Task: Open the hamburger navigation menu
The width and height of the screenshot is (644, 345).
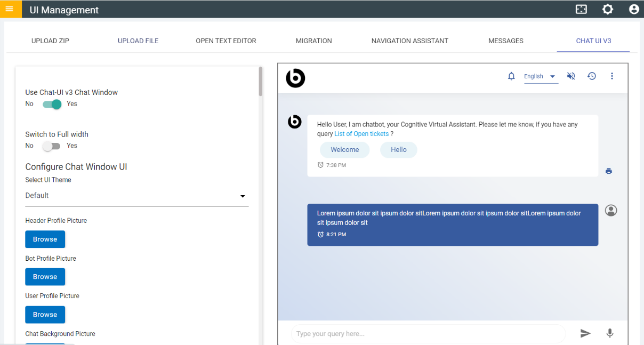Action: click(9, 9)
